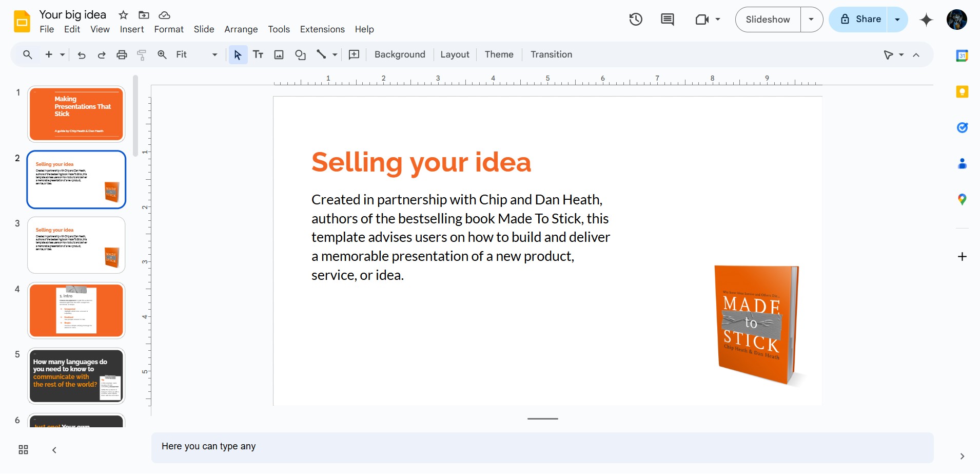The image size is (980, 474).
Task: Select the Text box tool
Action: click(x=258, y=54)
